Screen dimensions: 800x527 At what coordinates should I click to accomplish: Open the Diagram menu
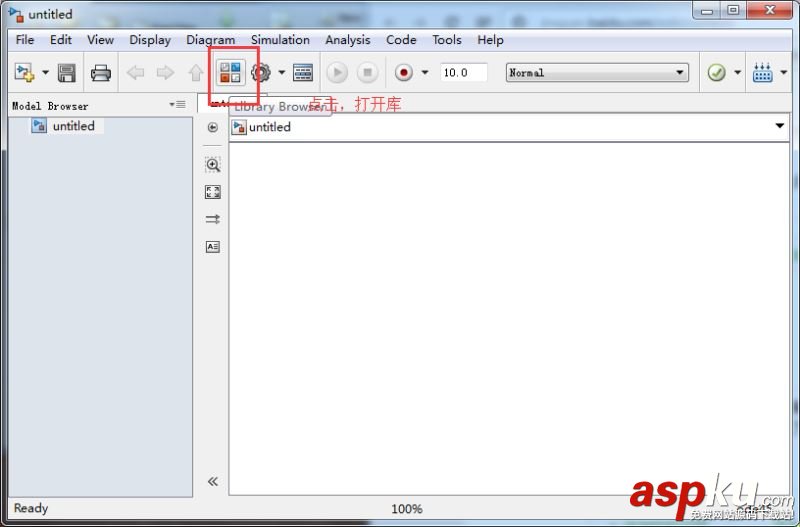(x=211, y=40)
